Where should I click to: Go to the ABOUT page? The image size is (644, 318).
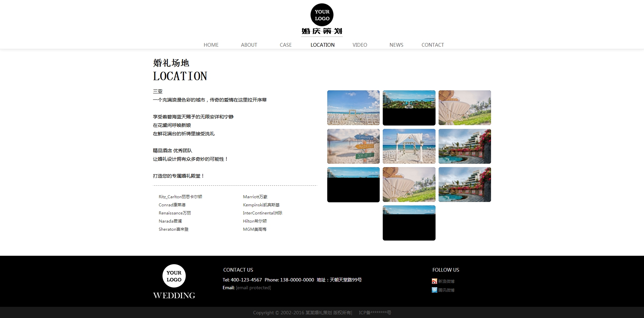249,45
